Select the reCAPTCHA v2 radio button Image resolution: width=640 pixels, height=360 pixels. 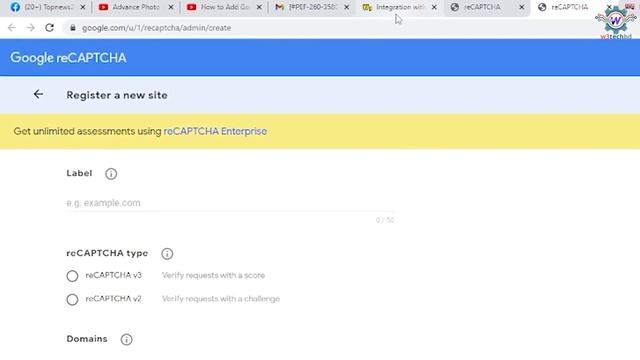72,300
